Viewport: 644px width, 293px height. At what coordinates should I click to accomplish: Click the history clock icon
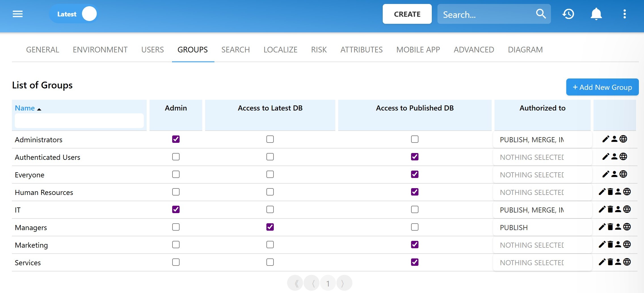(x=568, y=14)
